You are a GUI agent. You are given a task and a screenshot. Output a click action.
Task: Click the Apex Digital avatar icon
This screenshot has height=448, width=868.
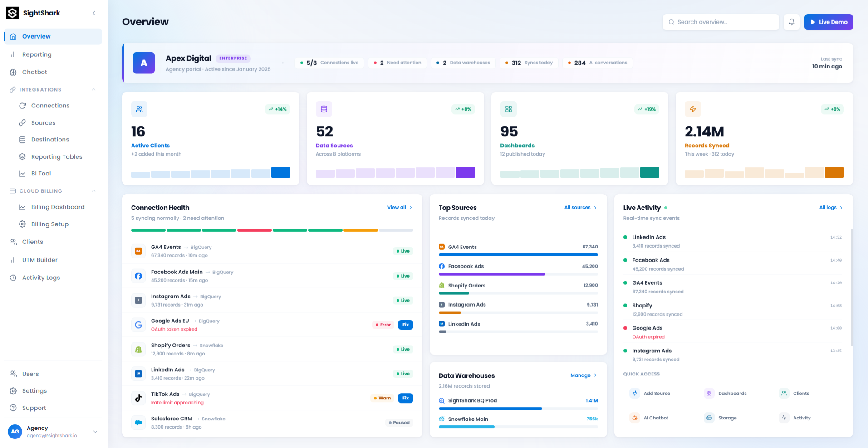(144, 63)
